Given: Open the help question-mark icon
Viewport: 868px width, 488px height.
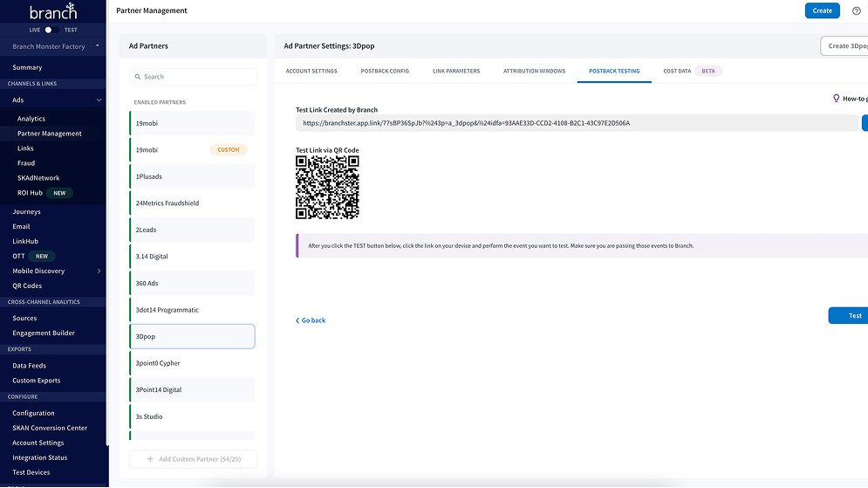Looking at the screenshot, I should [857, 11].
